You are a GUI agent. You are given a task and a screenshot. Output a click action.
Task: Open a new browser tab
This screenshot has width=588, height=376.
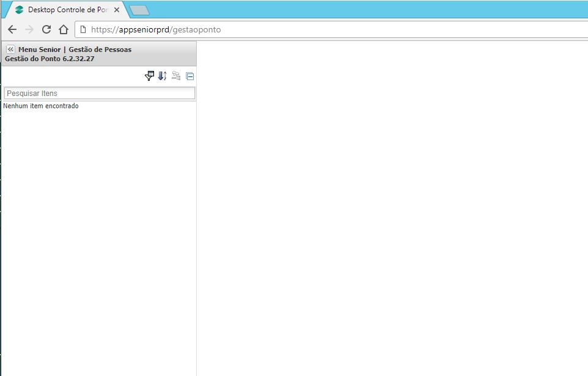(x=139, y=10)
